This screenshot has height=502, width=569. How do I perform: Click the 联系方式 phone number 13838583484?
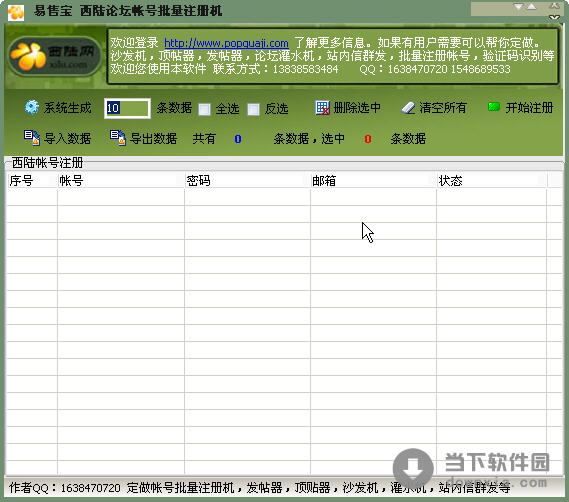pyautogui.click(x=306, y=69)
